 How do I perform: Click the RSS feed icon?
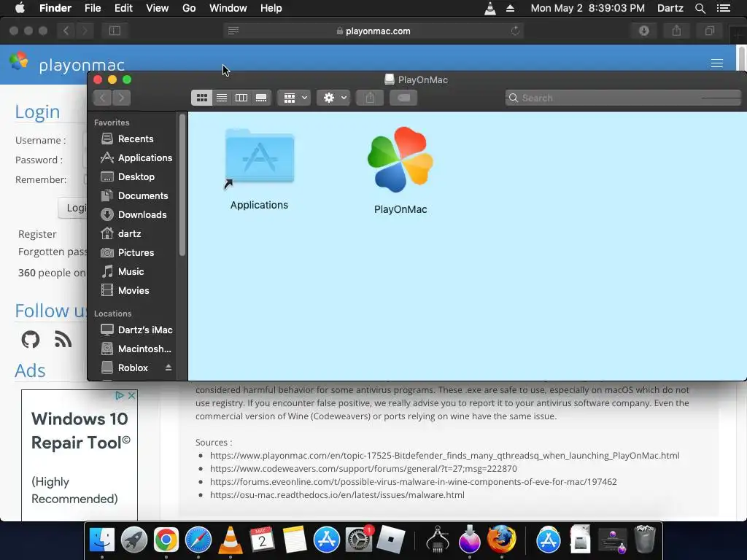(x=63, y=340)
